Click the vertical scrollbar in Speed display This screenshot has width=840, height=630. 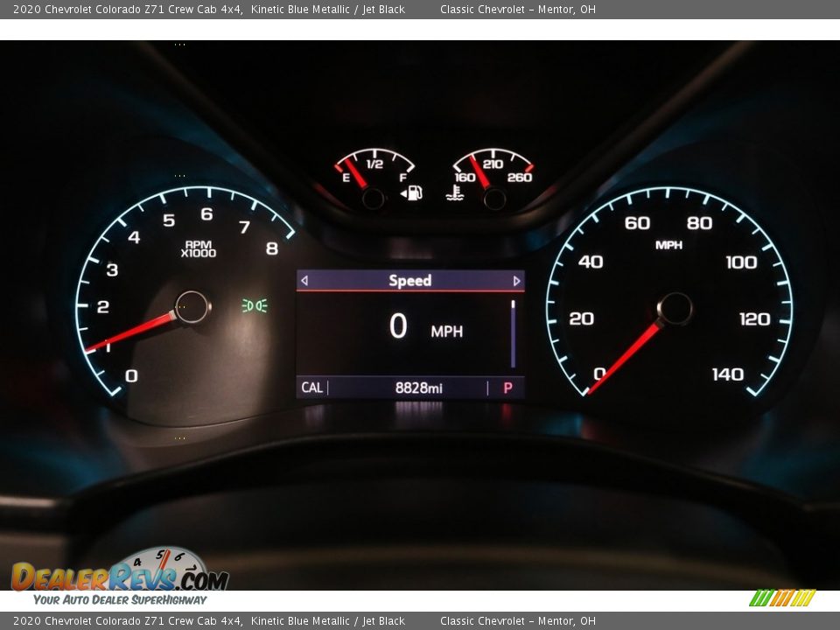click(513, 333)
